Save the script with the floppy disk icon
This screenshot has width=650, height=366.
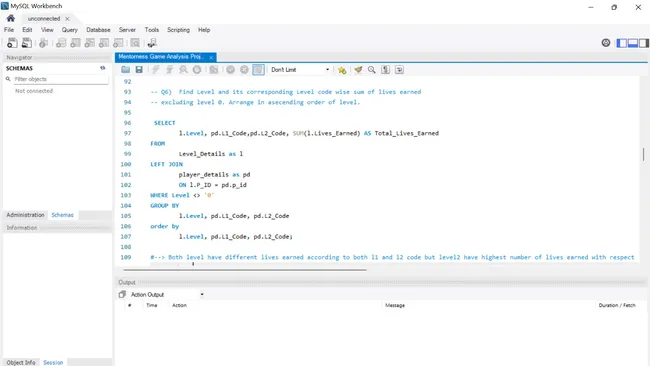pyautogui.click(x=139, y=70)
